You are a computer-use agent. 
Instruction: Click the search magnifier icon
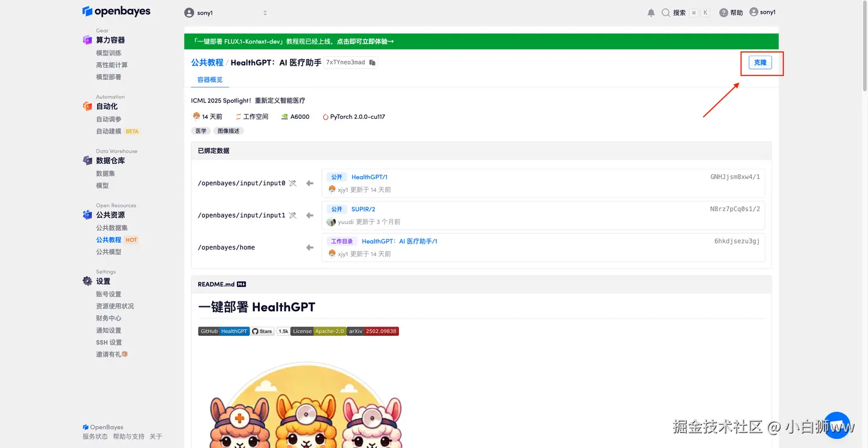pos(665,13)
